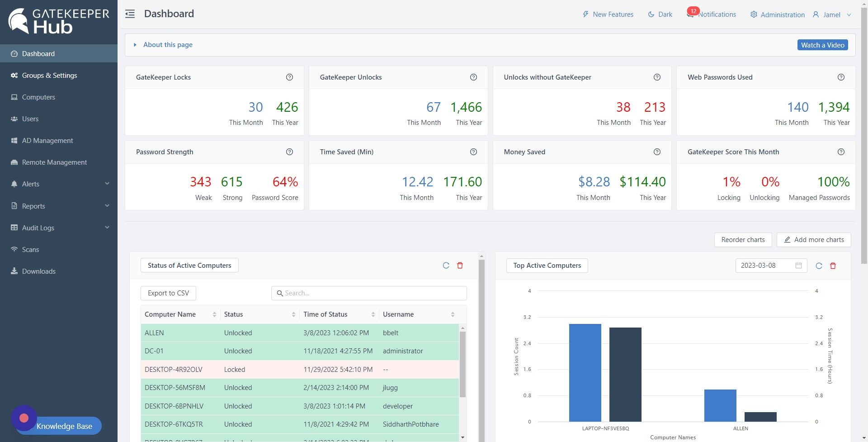Expand the Audit Logs submenu
The height and width of the screenshot is (442, 868).
point(59,228)
